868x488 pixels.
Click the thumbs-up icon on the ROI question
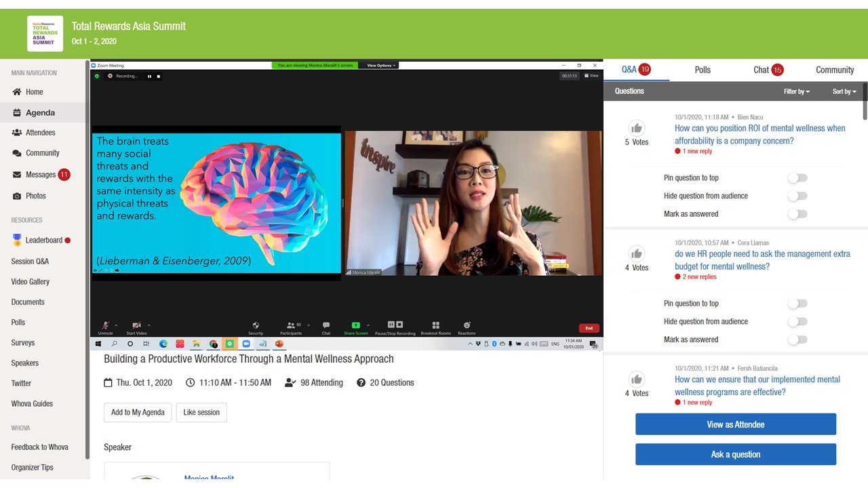coord(636,128)
